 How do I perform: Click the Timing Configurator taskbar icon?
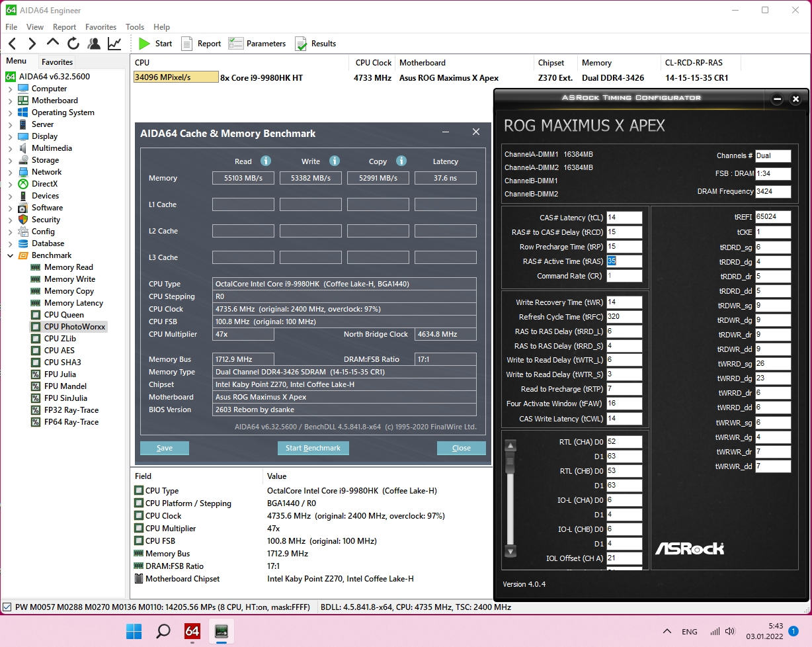[222, 631]
